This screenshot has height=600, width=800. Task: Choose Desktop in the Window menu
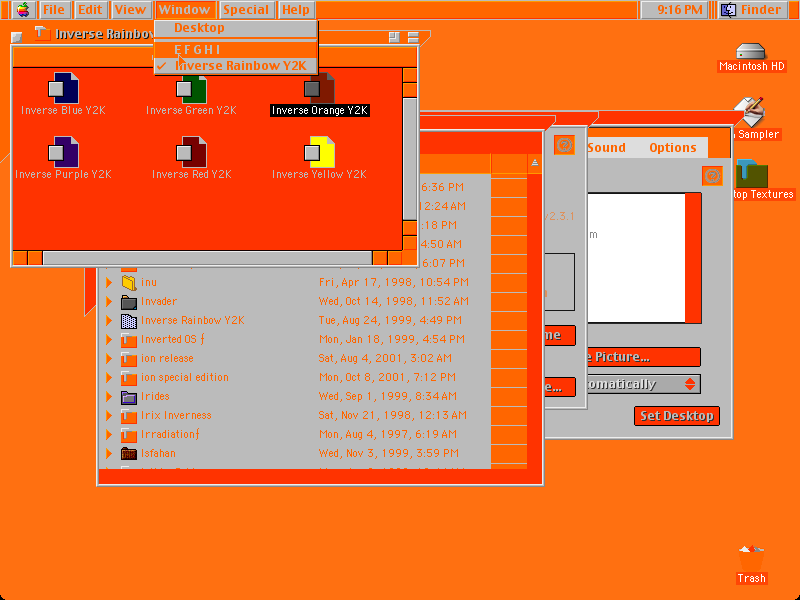pyautogui.click(x=236, y=28)
